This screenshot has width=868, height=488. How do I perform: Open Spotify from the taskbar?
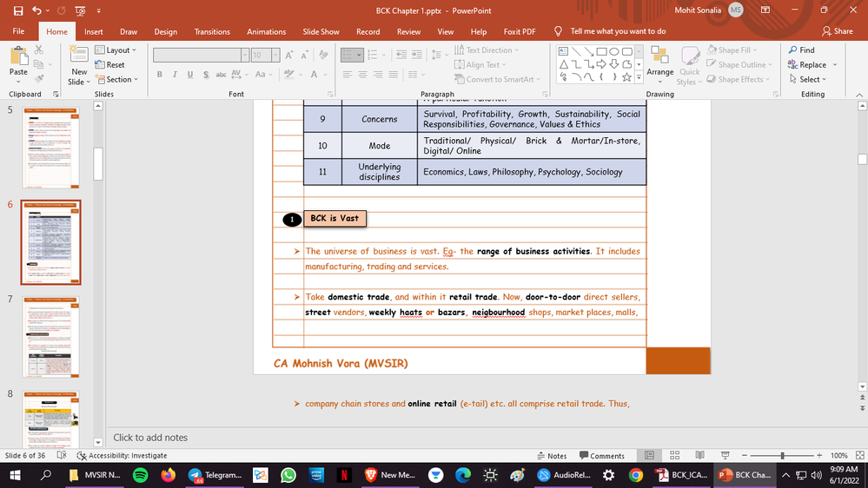click(141, 475)
